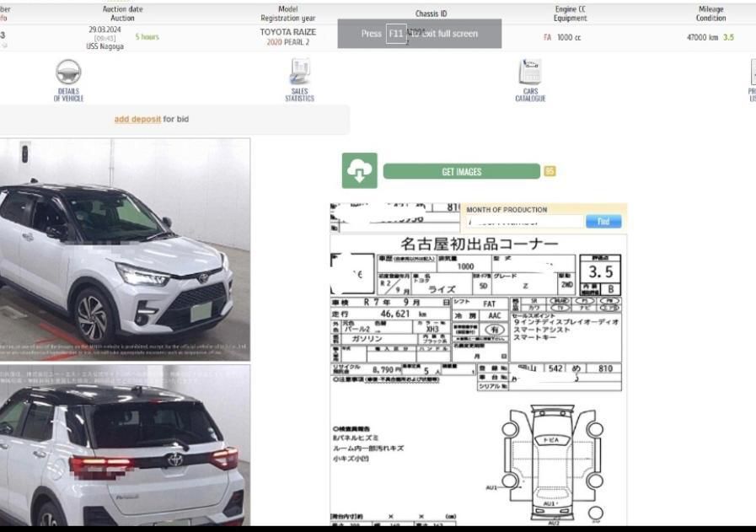The width and height of the screenshot is (756, 532).
Task: Click the 3.5 grade box on auction sheet
Action: point(600,272)
